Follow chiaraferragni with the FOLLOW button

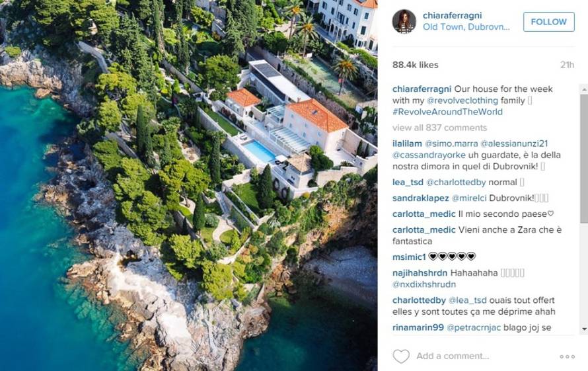click(548, 22)
